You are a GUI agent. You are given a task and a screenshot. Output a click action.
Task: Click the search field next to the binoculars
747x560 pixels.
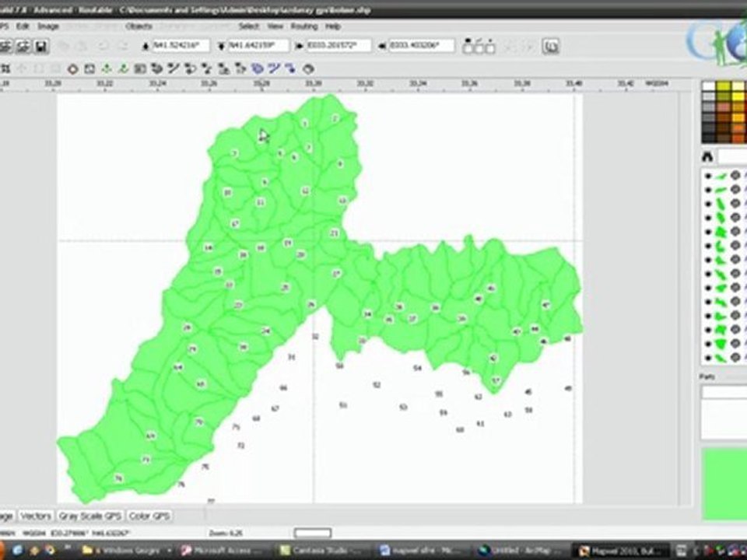(x=732, y=156)
